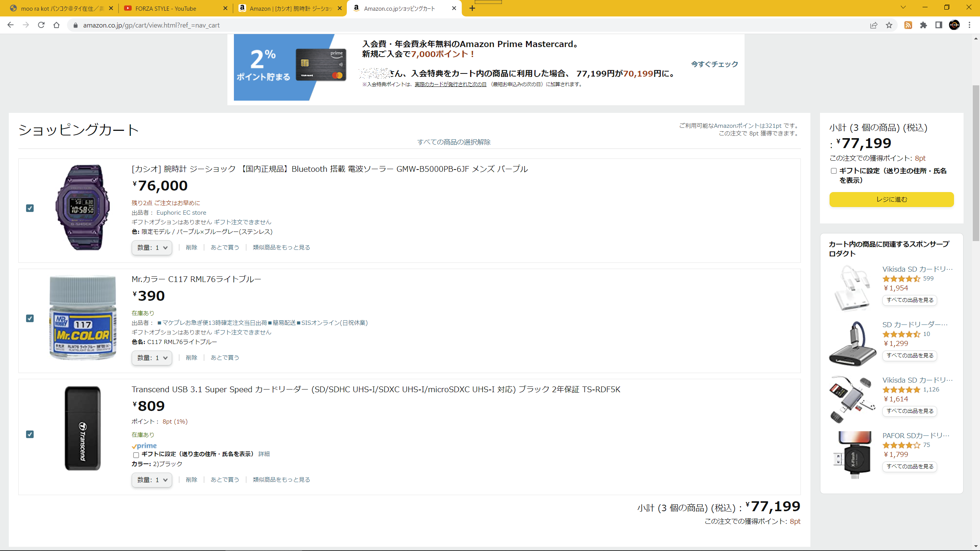Open the Mr.カラー C117 product title
980x551 pixels.
[196, 279]
